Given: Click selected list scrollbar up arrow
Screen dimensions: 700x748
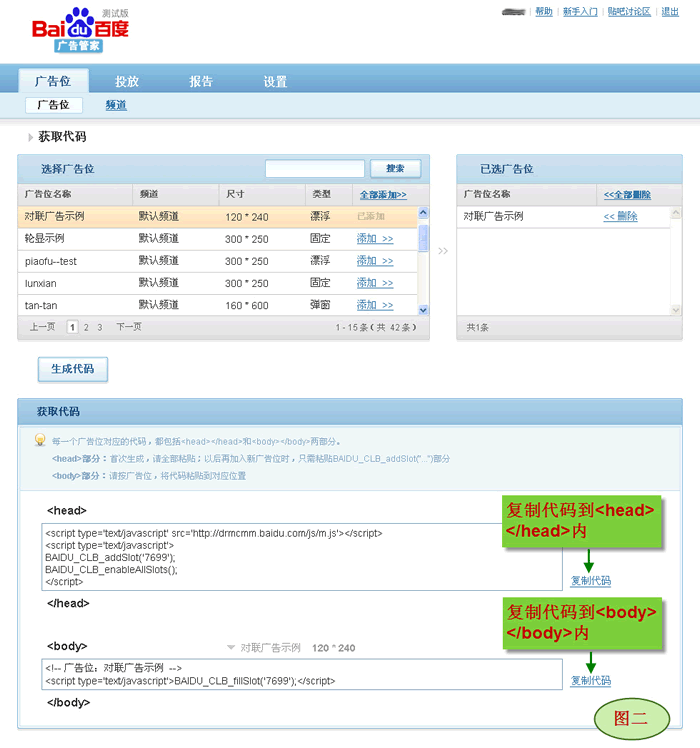Looking at the screenshot, I should tap(676, 213).
